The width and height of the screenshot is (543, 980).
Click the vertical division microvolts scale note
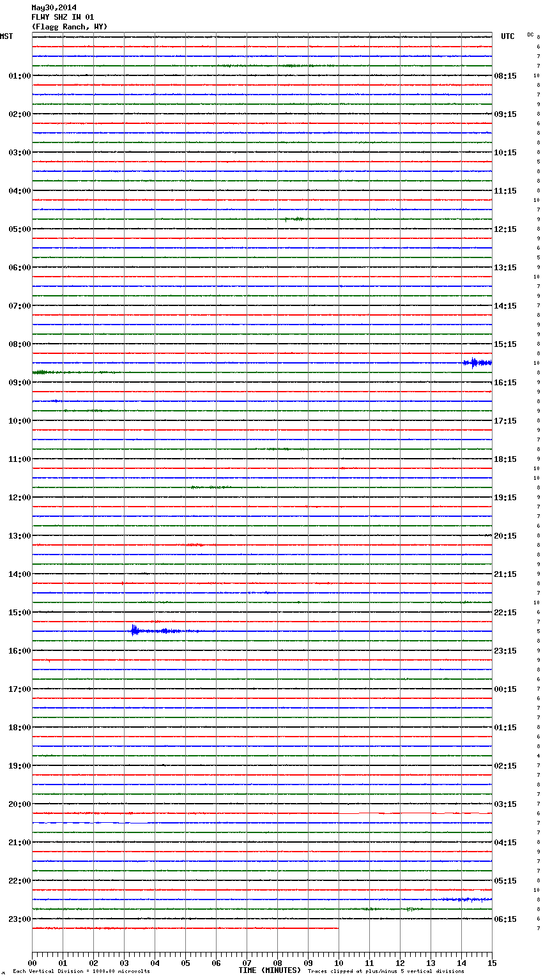pos(81,972)
